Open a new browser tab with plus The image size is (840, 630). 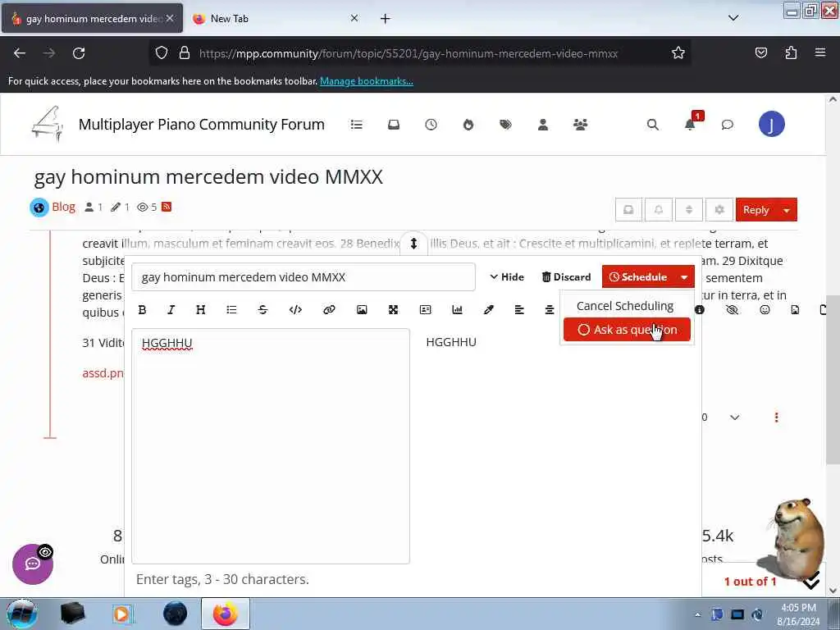point(386,19)
